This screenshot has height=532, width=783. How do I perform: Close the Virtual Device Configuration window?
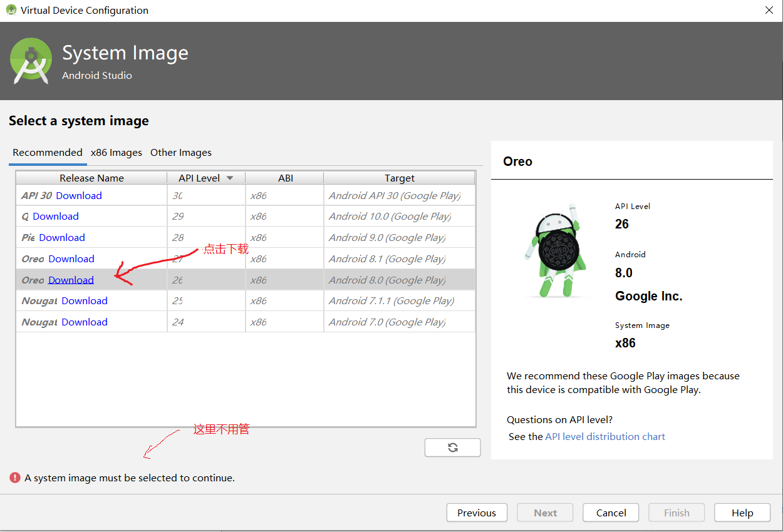click(769, 10)
